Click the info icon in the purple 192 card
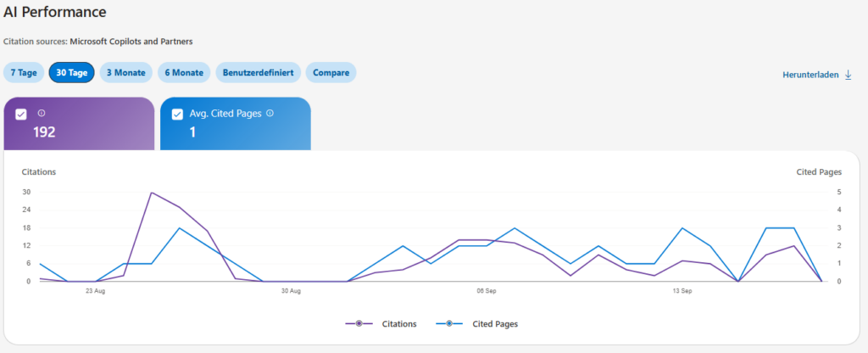 (x=41, y=113)
